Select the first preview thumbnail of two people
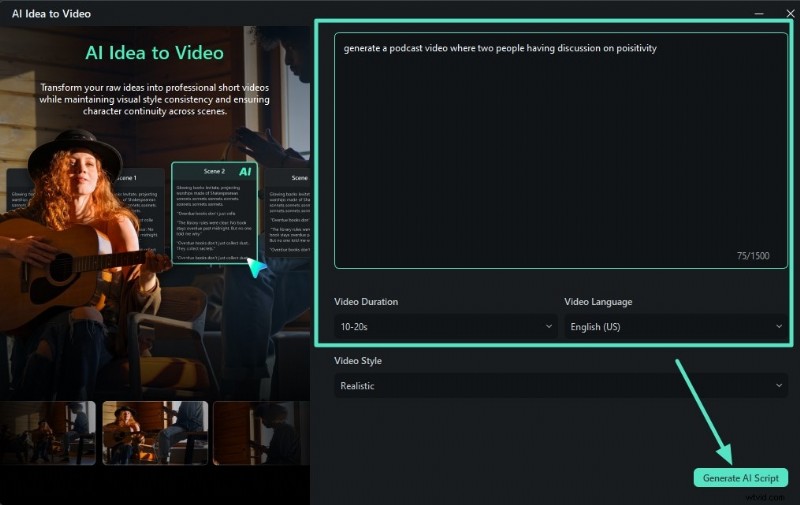This screenshot has width=800, height=505. (x=48, y=432)
